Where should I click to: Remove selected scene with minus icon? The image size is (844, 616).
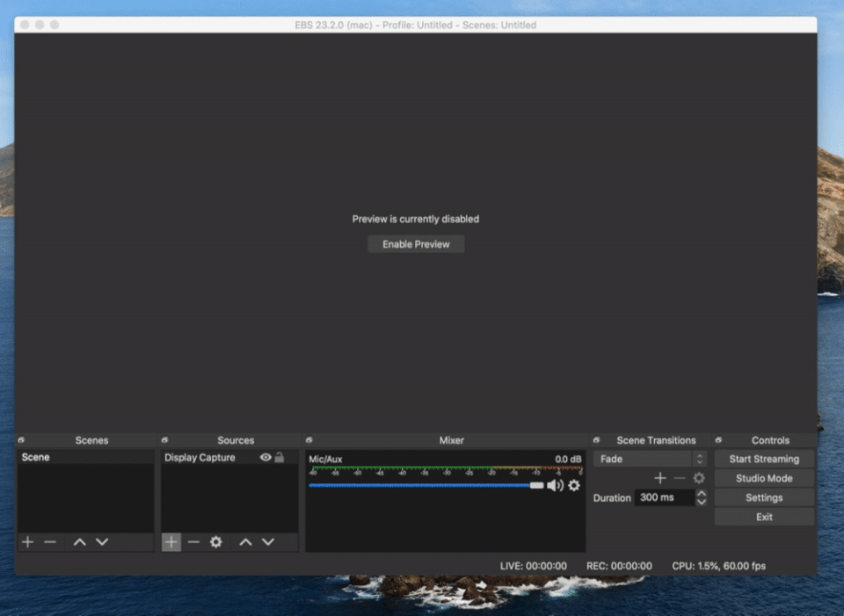50,542
